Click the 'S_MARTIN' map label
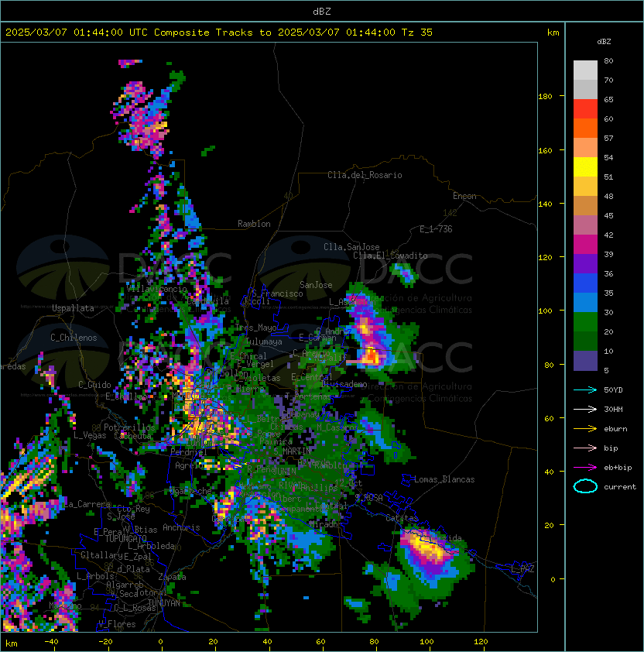 tap(293, 451)
